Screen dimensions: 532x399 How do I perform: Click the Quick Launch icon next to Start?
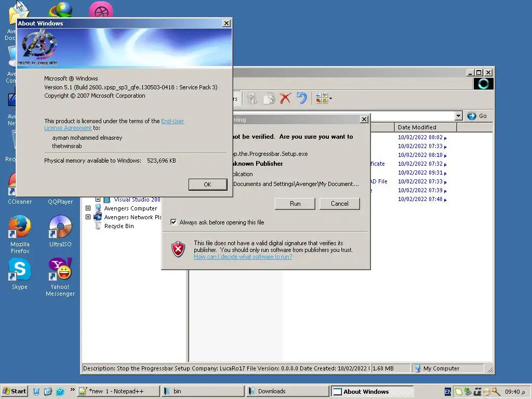tap(36, 392)
